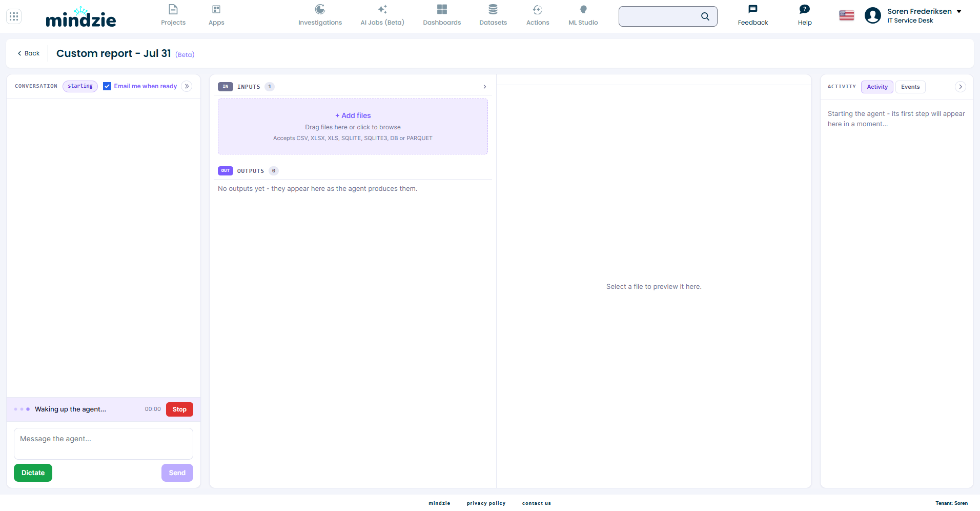Screen dimensions: 980x511
Task: Open AI Jobs (Beta) sparkle icon
Action: pyautogui.click(x=382, y=9)
